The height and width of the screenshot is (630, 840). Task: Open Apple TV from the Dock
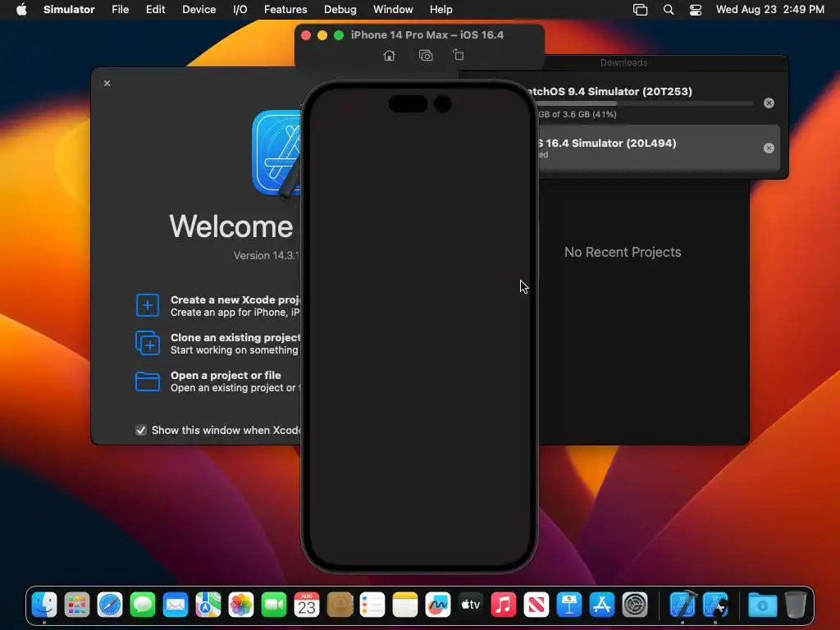coord(471,605)
